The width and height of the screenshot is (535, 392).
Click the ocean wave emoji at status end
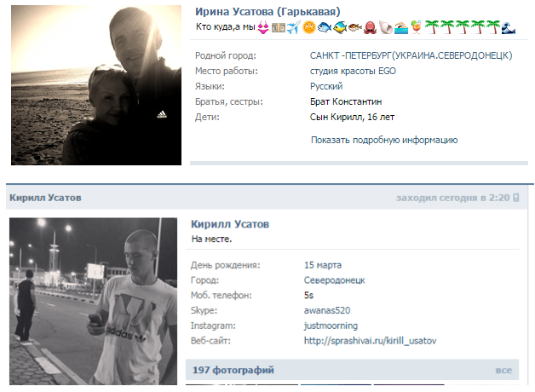(x=509, y=27)
